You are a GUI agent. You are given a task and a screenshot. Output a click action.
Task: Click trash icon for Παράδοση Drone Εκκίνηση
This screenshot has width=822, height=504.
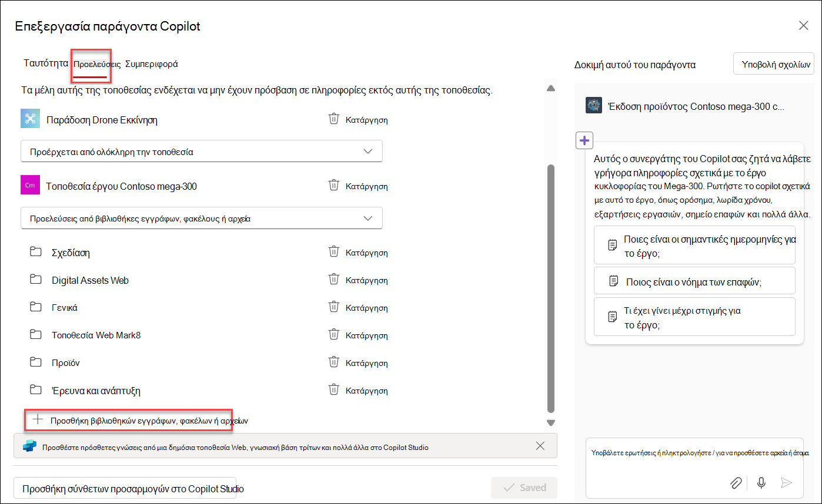pos(333,119)
